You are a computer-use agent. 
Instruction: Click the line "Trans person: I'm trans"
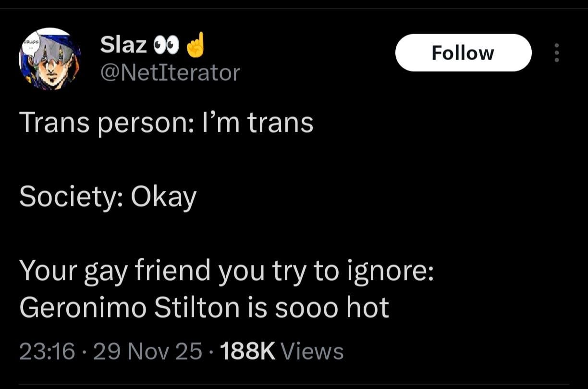[x=166, y=123]
